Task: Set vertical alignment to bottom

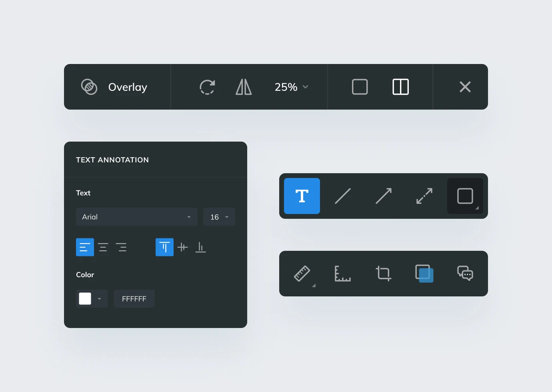Action: click(200, 247)
